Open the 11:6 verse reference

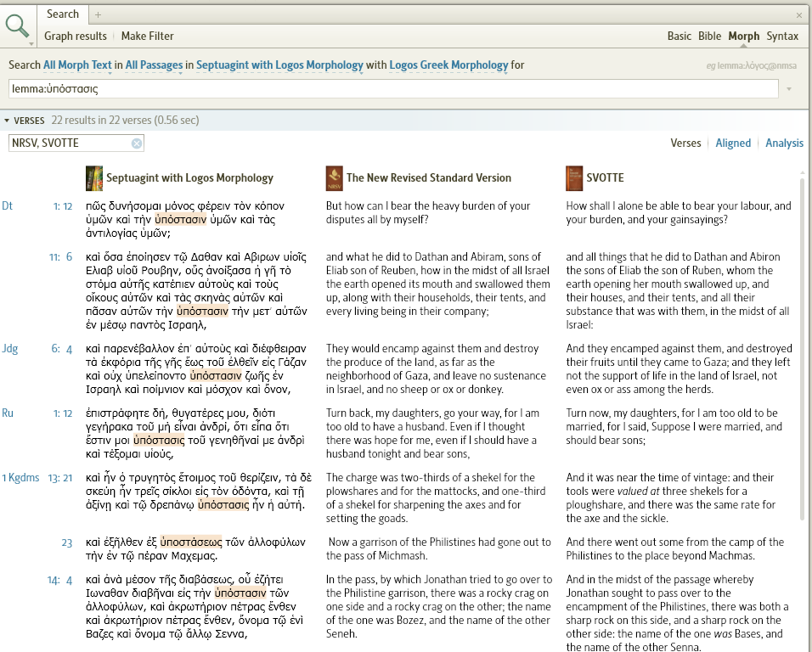coord(60,257)
